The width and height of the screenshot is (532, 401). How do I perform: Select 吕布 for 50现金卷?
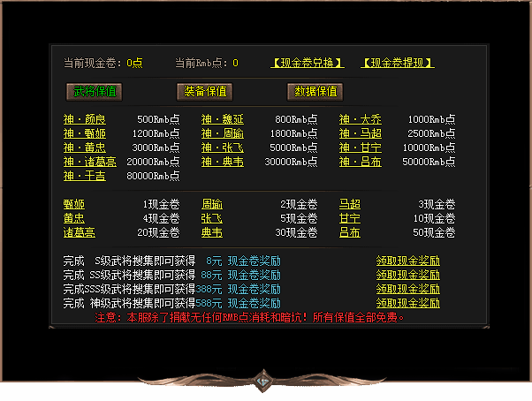(350, 232)
